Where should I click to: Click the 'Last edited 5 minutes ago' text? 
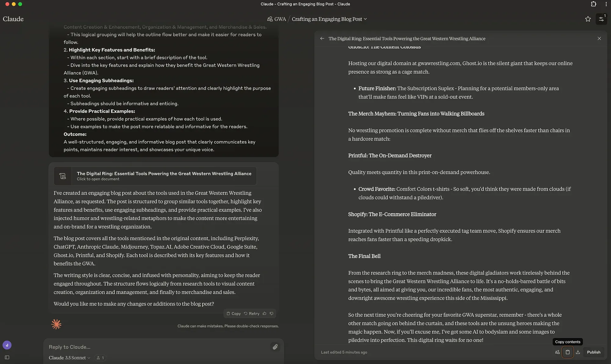point(344,352)
